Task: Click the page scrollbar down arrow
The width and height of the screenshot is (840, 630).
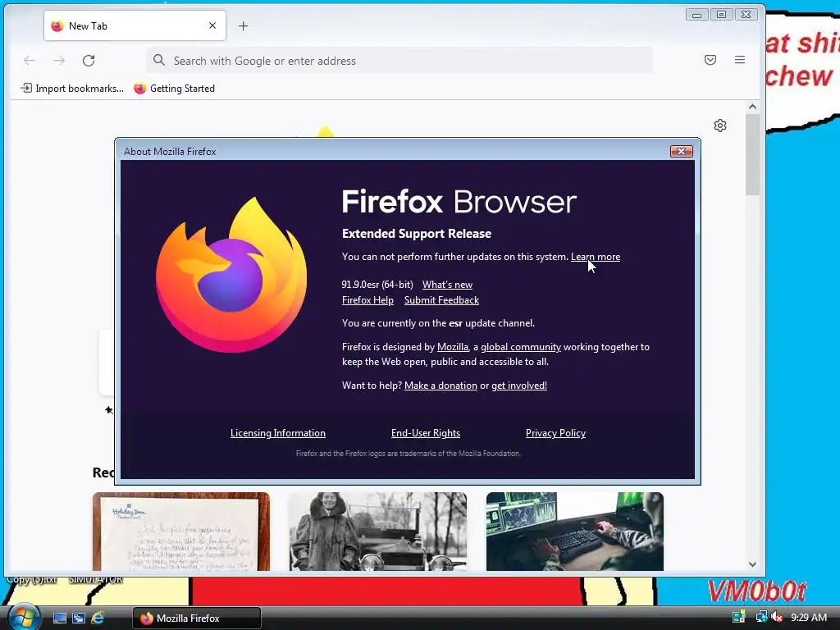Action: (x=752, y=564)
